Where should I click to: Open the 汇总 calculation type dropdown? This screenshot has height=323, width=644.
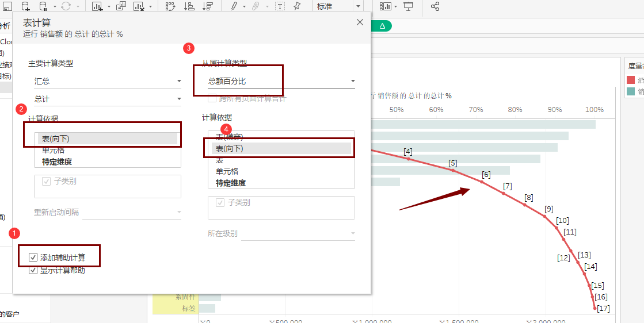pos(108,81)
